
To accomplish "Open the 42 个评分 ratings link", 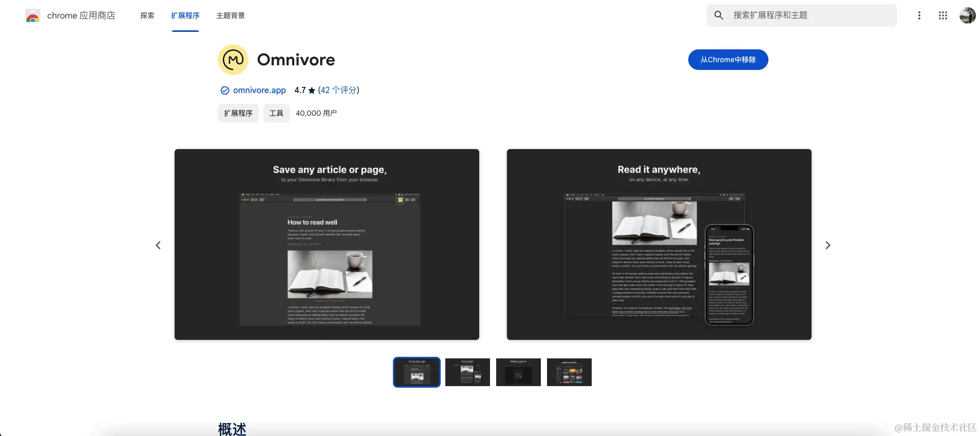I will [338, 90].
